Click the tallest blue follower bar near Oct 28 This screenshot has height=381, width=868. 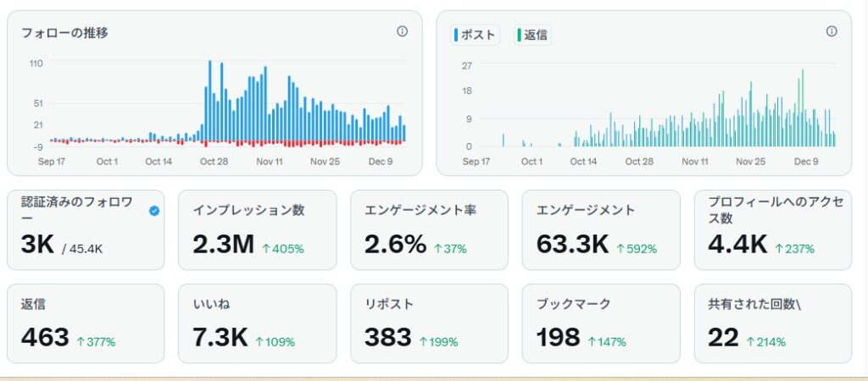coord(209,100)
